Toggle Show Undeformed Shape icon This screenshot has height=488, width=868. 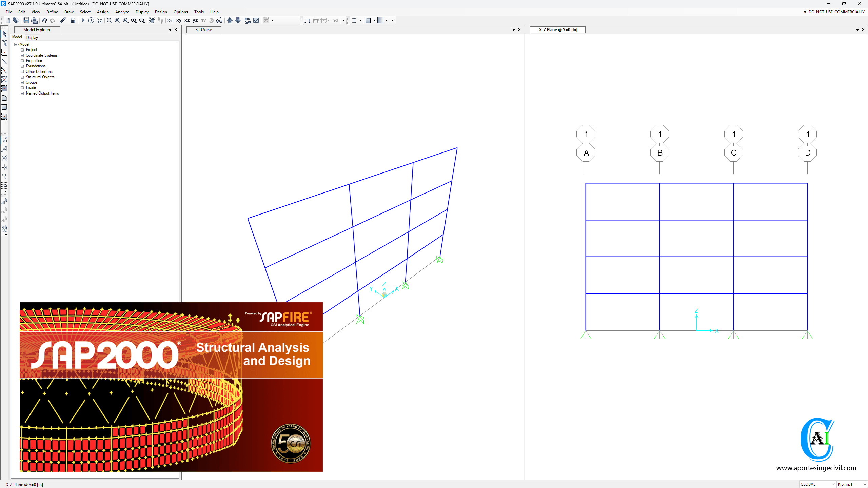(307, 20)
